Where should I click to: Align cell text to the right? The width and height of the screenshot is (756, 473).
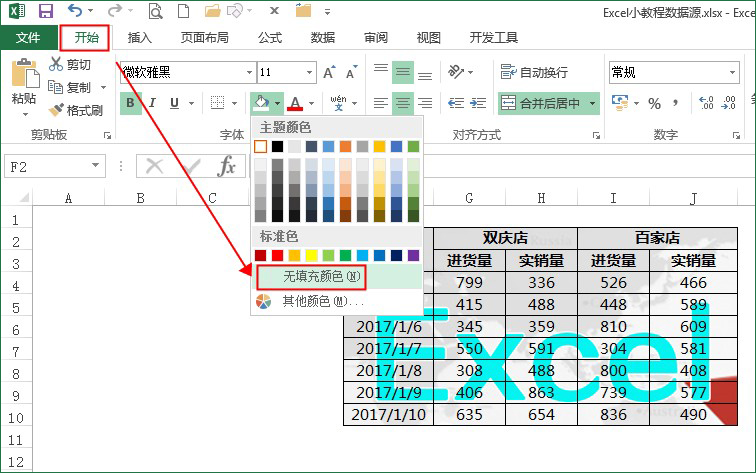point(425,103)
